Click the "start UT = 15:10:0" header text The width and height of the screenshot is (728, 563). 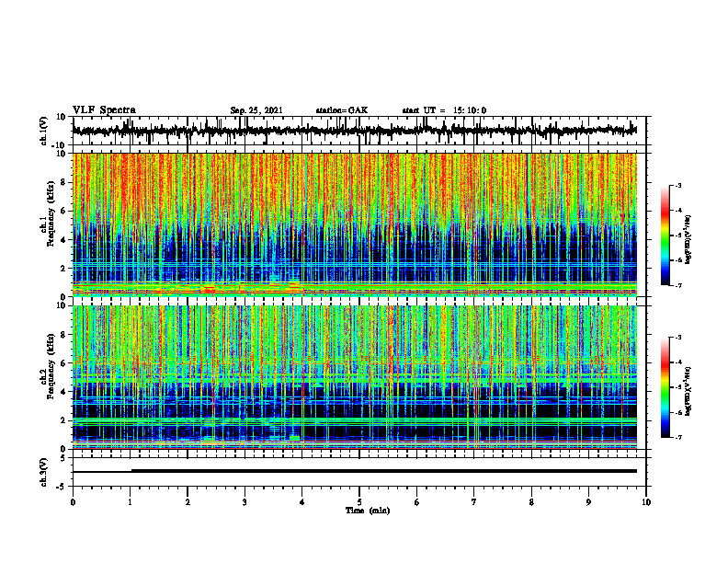tap(444, 110)
